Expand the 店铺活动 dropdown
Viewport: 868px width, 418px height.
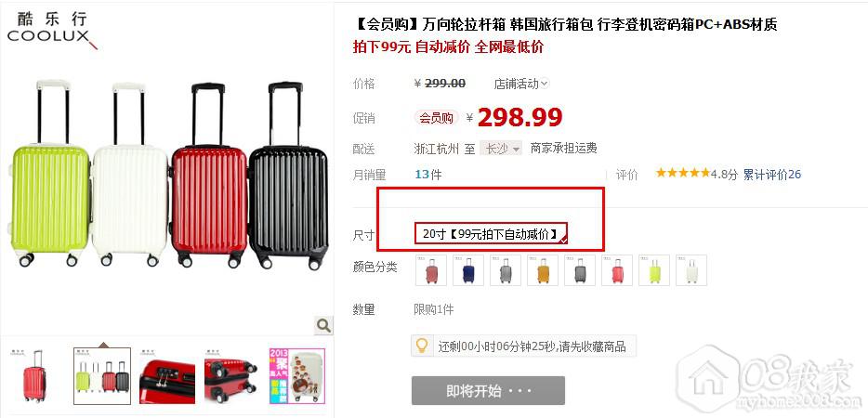pos(521,84)
